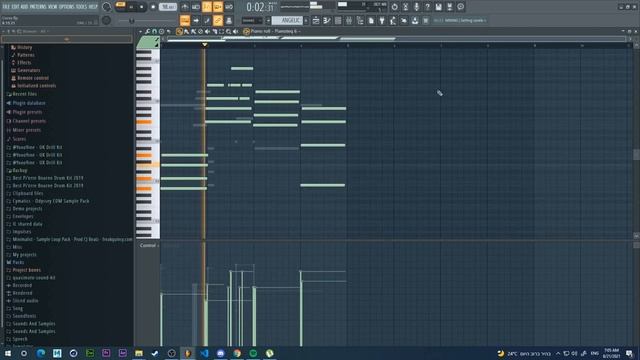Open Discord from the Windows taskbar
This screenshot has width=640, height=360.
[x=220, y=353]
